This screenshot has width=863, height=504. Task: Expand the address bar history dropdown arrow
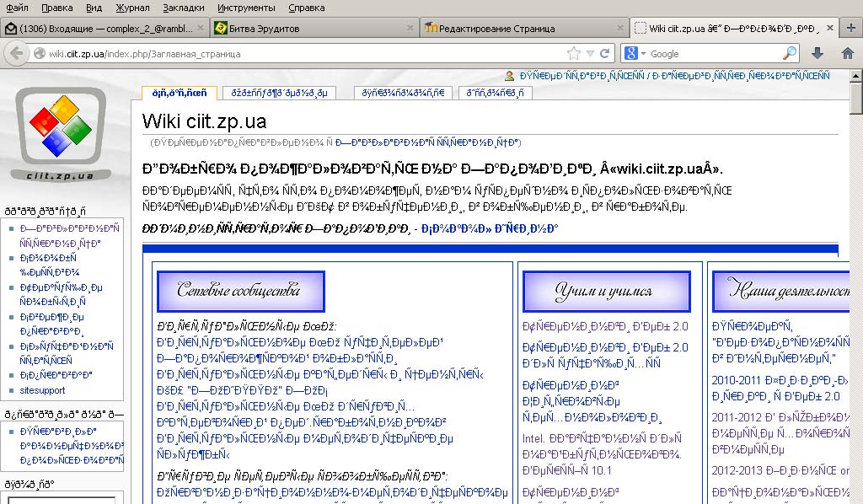click(x=590, y=54)
